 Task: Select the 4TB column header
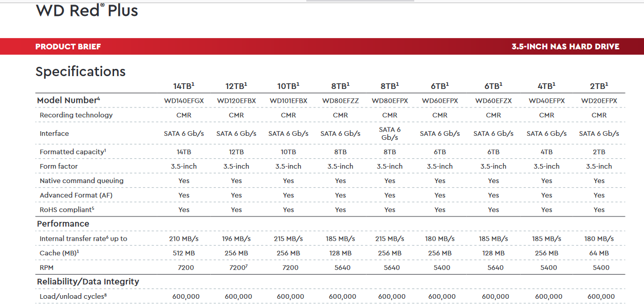pos(546,86)
